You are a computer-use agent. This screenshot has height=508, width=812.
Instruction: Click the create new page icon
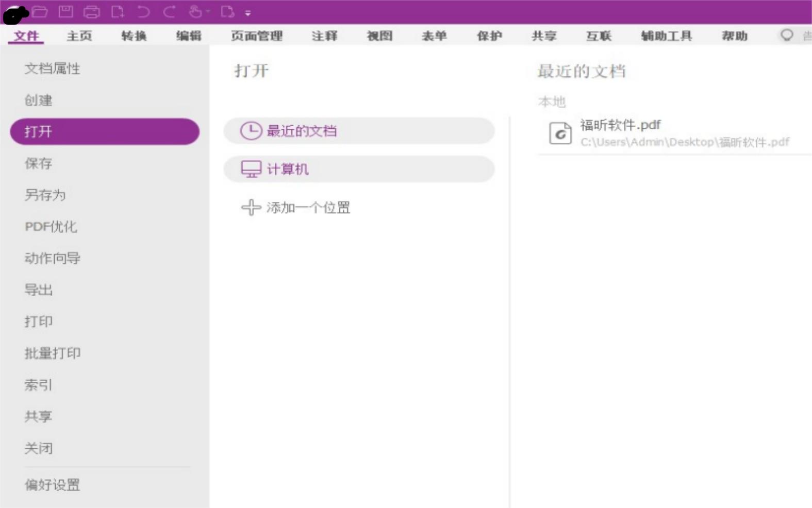(118, 11)
